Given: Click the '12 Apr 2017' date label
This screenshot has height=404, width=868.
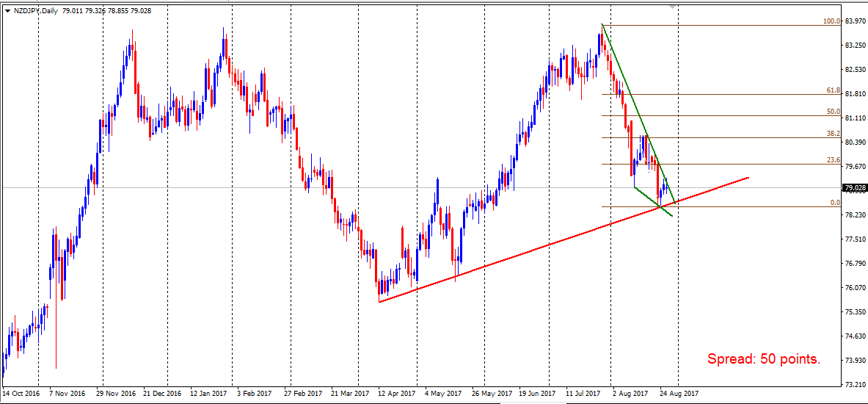Looking at the screenshot, I should 397,394.
